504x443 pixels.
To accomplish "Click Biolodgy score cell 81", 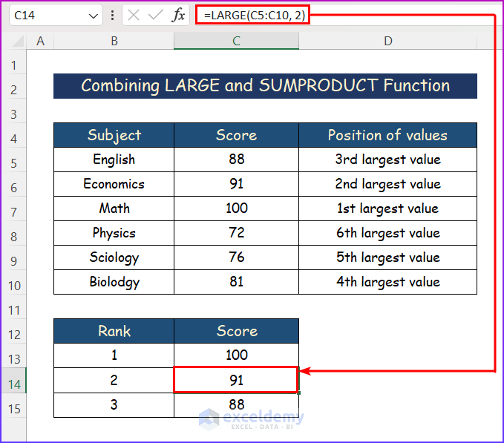I will pos(236,282).
